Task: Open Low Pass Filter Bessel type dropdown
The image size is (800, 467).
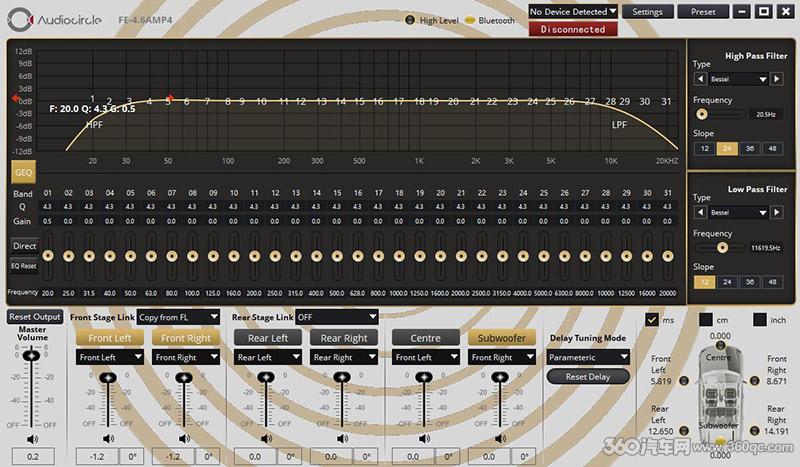Action: [738, 212]
